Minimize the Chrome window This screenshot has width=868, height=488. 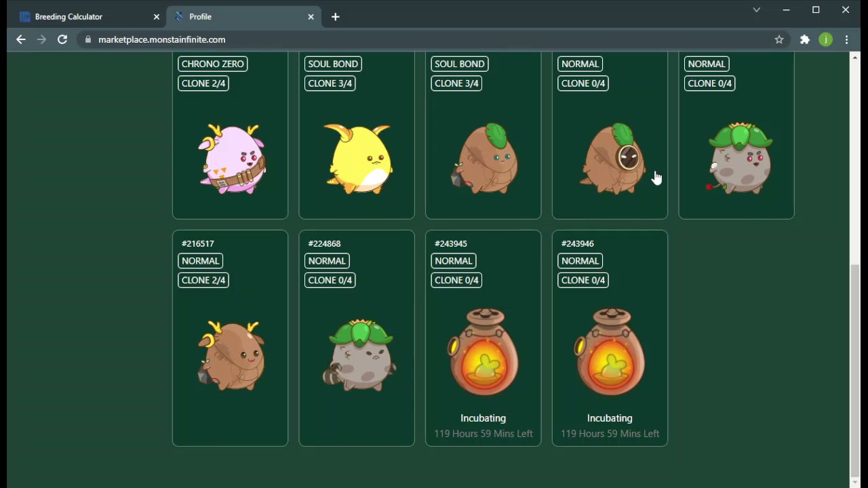pos(787,9)
